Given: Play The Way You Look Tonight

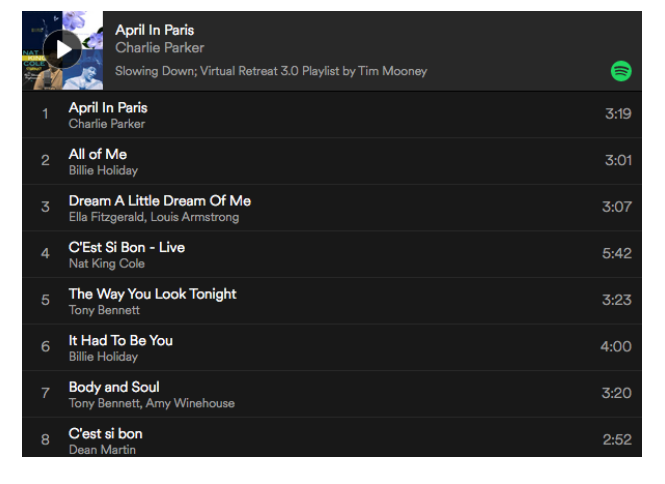Looking at the screenshot, I should pos(152,294).
